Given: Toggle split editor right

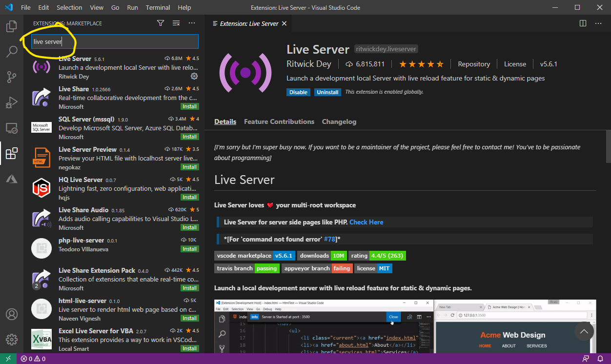Looking at the screenshot, I should [x=583, y=23].
